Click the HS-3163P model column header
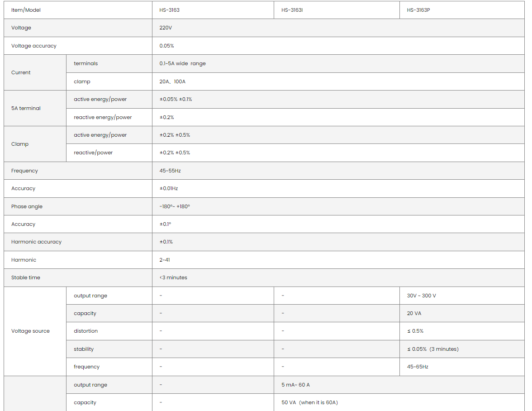532x411 pixels. [x=418, y=10]
